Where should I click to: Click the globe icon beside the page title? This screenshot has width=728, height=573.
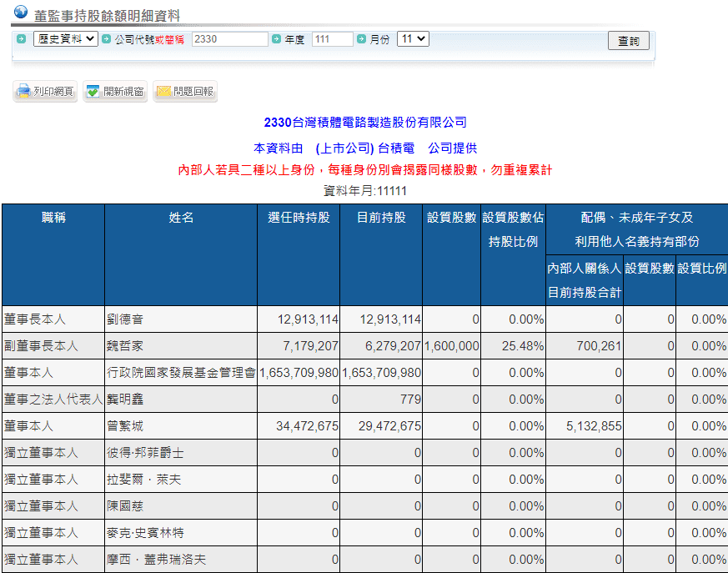(20, 13)
